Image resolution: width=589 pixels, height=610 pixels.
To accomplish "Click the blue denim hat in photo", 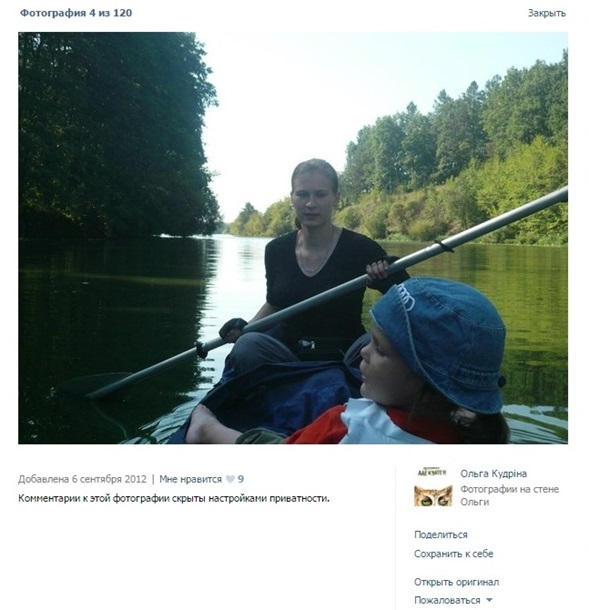I will point(440,342).
